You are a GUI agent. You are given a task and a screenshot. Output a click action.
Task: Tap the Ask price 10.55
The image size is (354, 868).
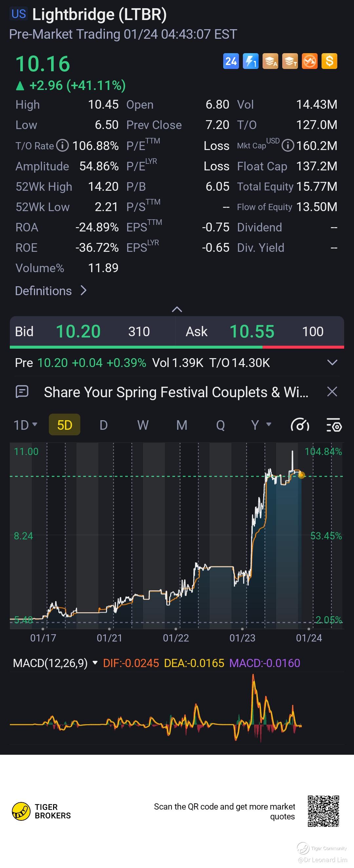252,332
